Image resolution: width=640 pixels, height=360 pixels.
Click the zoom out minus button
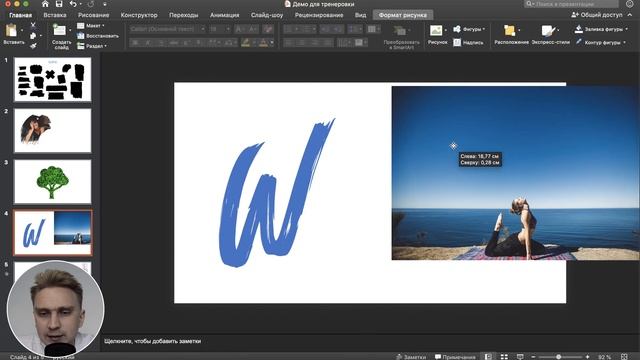[533, 357]
